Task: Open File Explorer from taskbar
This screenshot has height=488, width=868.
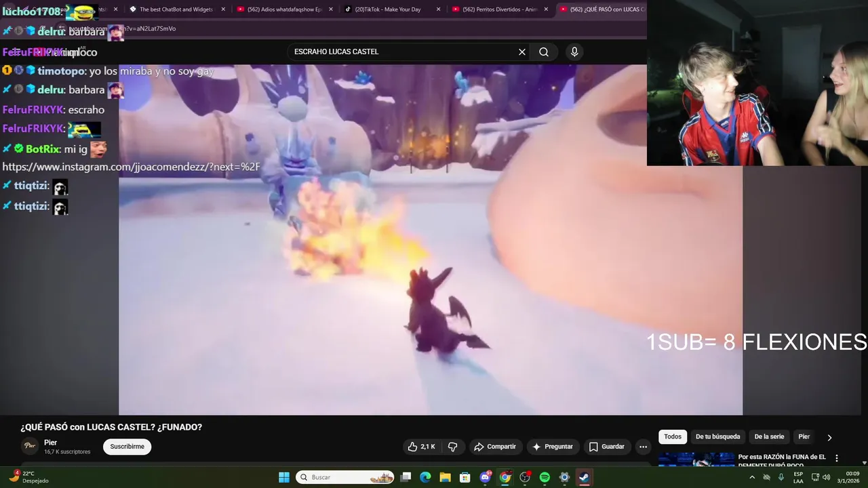Action: click(x=445, y=477)
